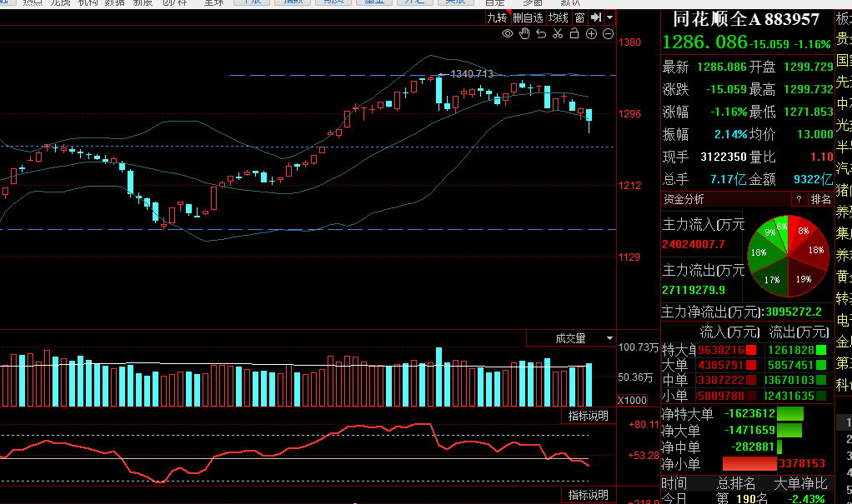Image resolution: width=852 pixels, height=504 pixels.
Task: Click the 开盘 value 1299.729
Action: pos(809,67)
